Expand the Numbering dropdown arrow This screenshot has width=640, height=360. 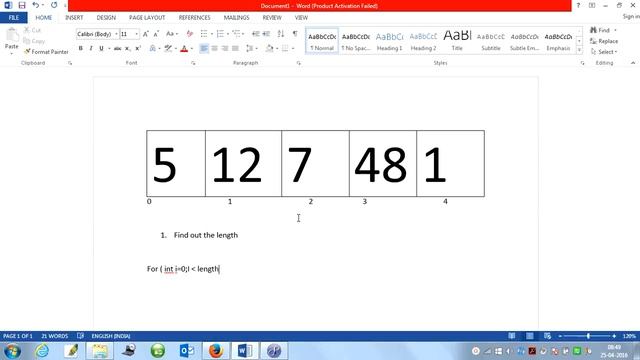(x=228, y=34)
